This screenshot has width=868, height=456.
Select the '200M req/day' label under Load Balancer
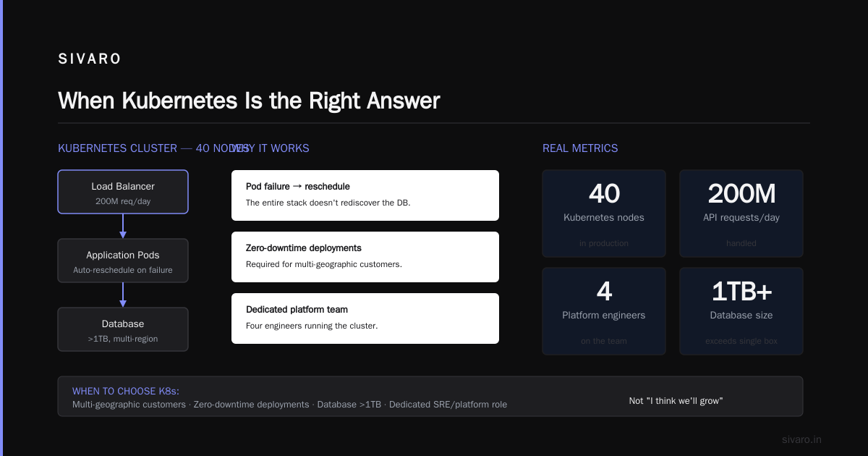123,201
